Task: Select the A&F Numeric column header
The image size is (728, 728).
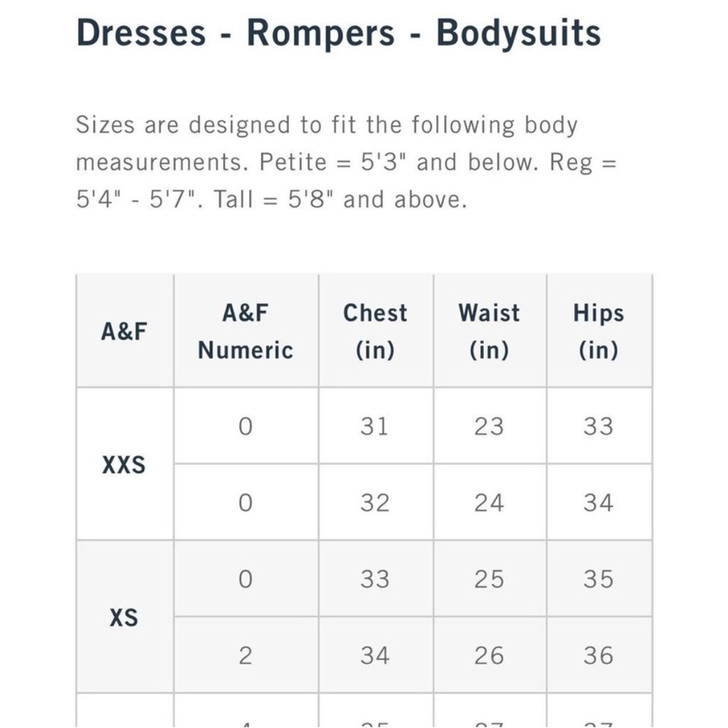Action: (245, 331)
